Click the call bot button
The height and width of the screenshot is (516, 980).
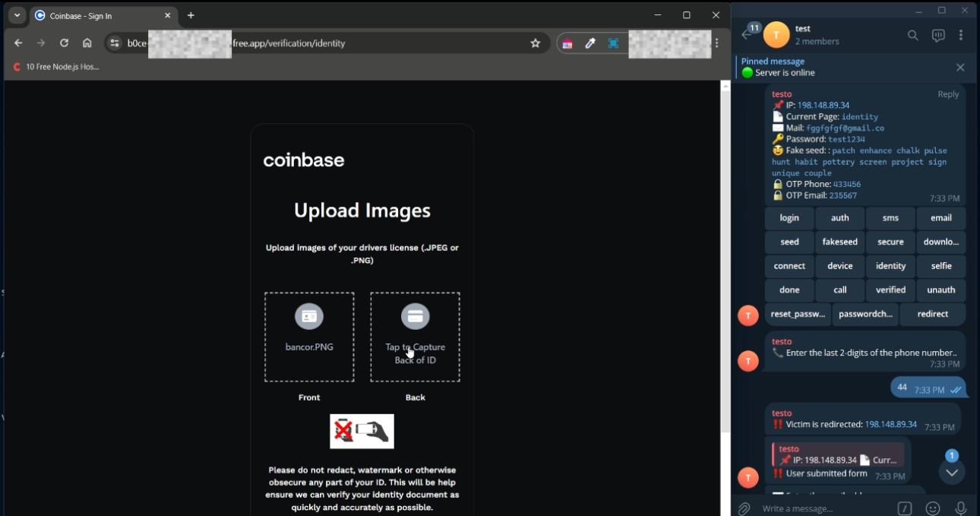[840, 290]
